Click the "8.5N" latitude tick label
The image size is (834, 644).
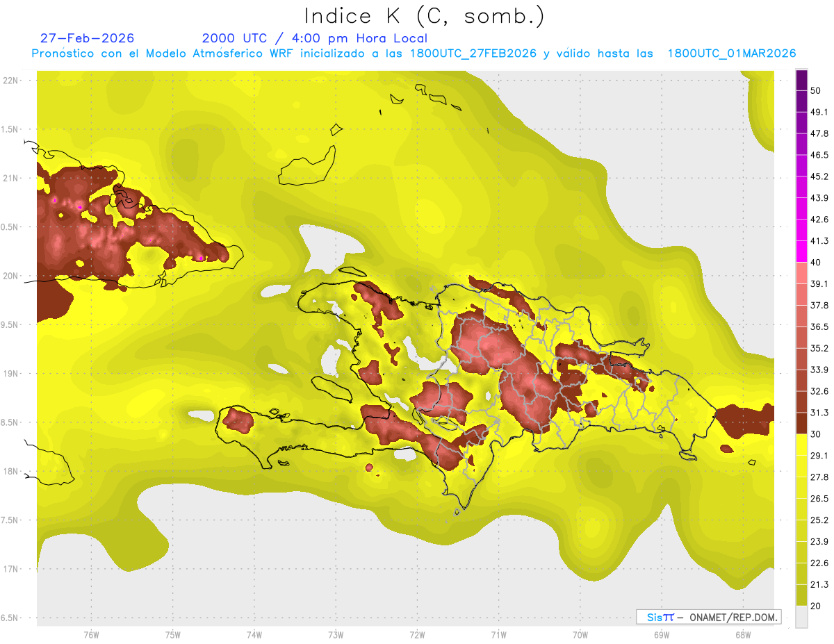[x=10, y=422]
